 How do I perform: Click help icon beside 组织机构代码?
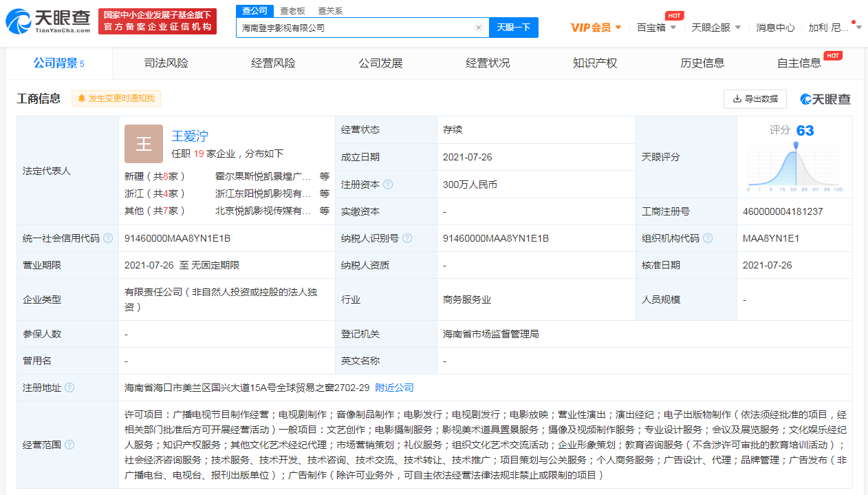[x=708, y=238]
